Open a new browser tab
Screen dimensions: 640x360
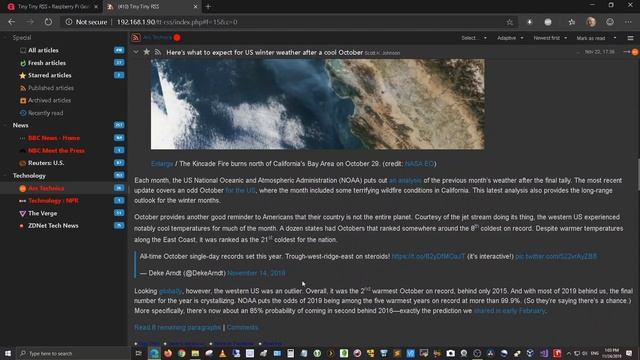208,7
